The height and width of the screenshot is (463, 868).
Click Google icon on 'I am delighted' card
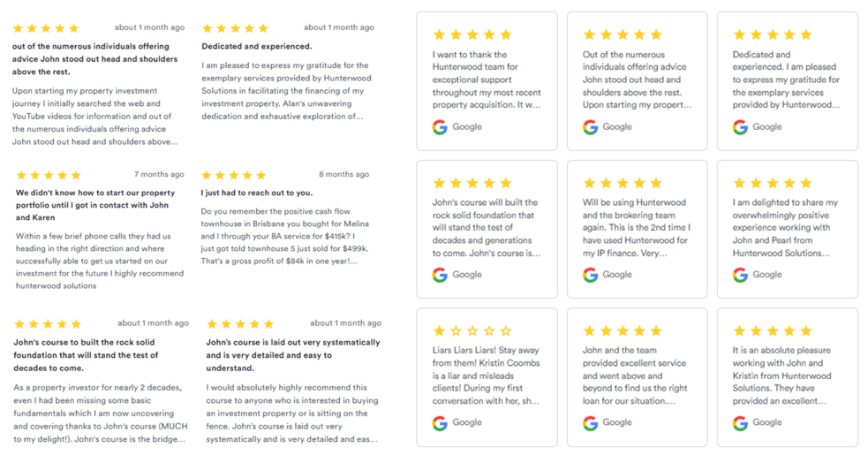pyautogui.click(x=740, y=275)
